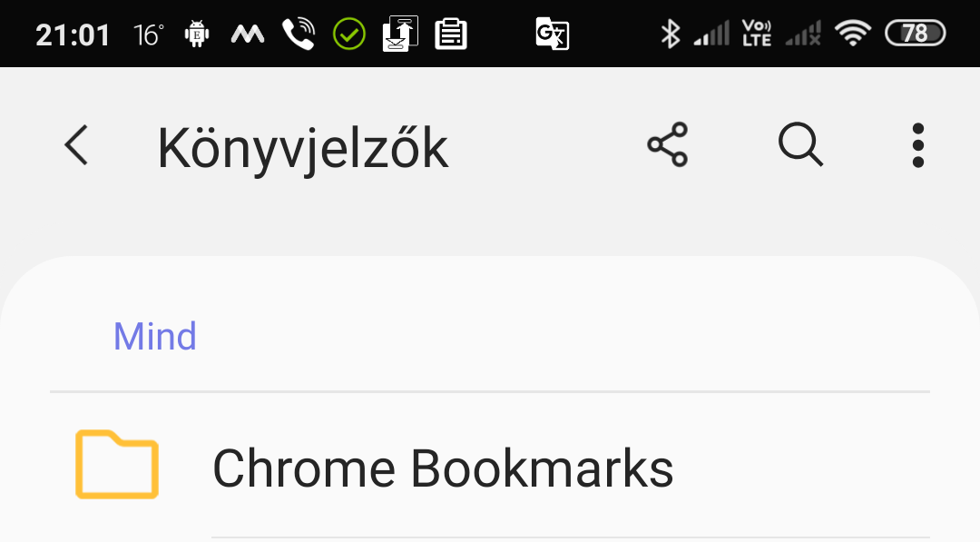
Task: Tap the Bluetooth status bar icon
Action: [x=670, y=34]
